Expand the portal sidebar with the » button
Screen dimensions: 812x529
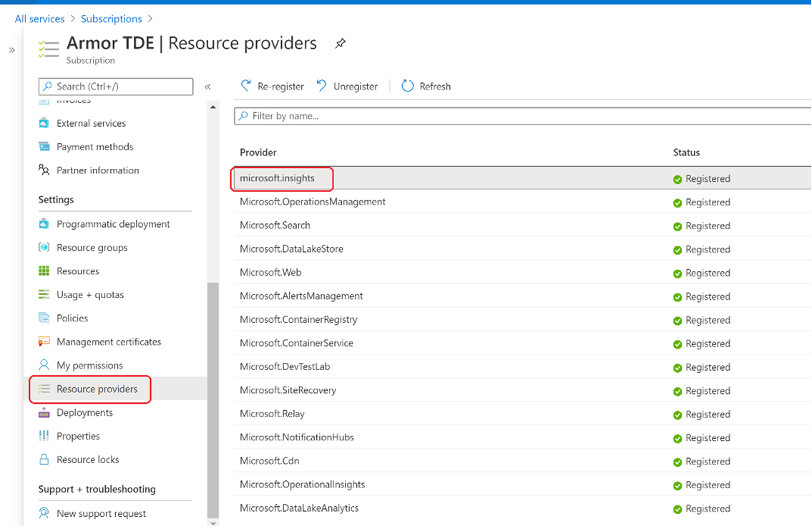11,50
